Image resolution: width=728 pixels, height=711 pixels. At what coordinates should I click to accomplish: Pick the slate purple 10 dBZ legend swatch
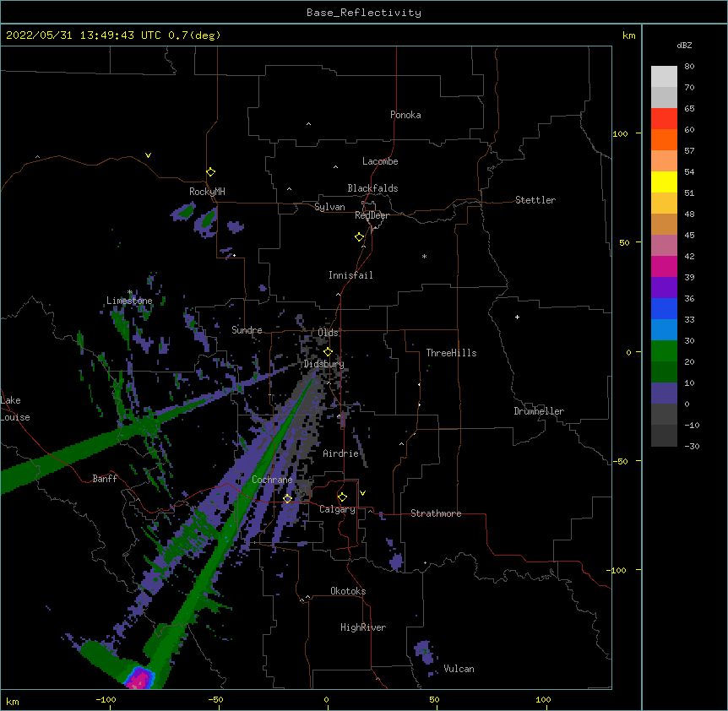click(664, 393)
